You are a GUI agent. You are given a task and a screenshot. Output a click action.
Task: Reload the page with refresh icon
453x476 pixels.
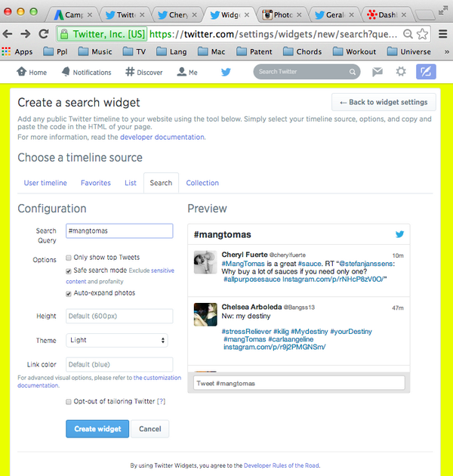pos(44,34)
